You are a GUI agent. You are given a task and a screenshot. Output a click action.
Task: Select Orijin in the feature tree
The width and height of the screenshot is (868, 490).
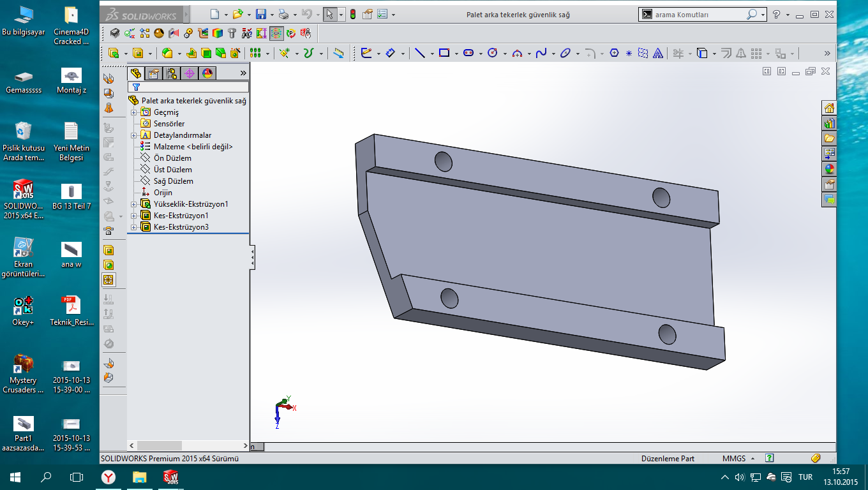point(163,193)
